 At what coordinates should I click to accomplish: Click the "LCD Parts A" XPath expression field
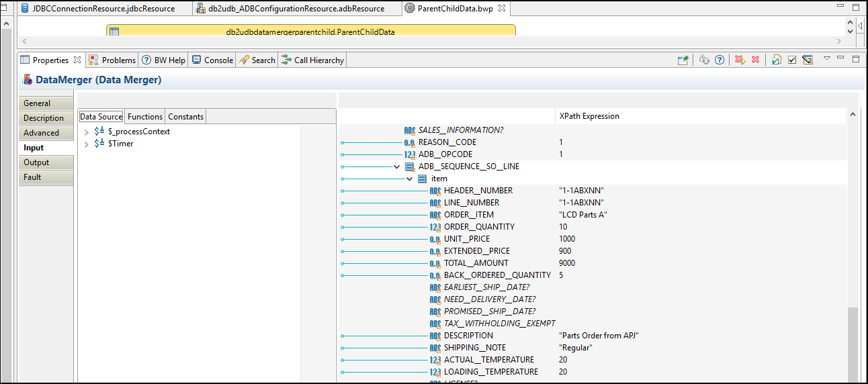click(x=583, y=215)
